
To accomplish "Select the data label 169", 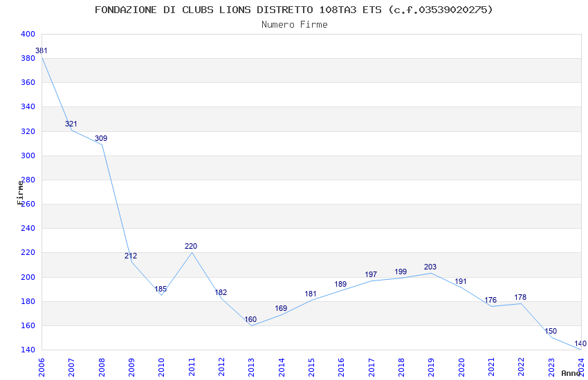I will tap(281, 308).
